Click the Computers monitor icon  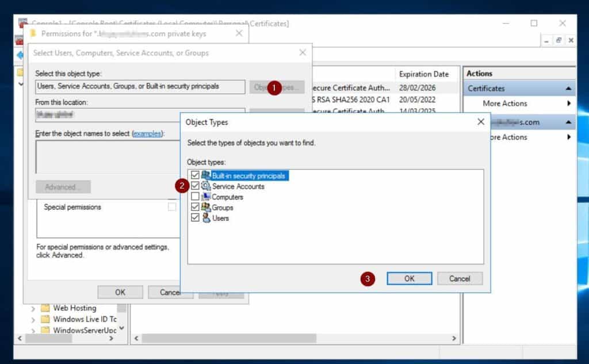tap(206, 196)
